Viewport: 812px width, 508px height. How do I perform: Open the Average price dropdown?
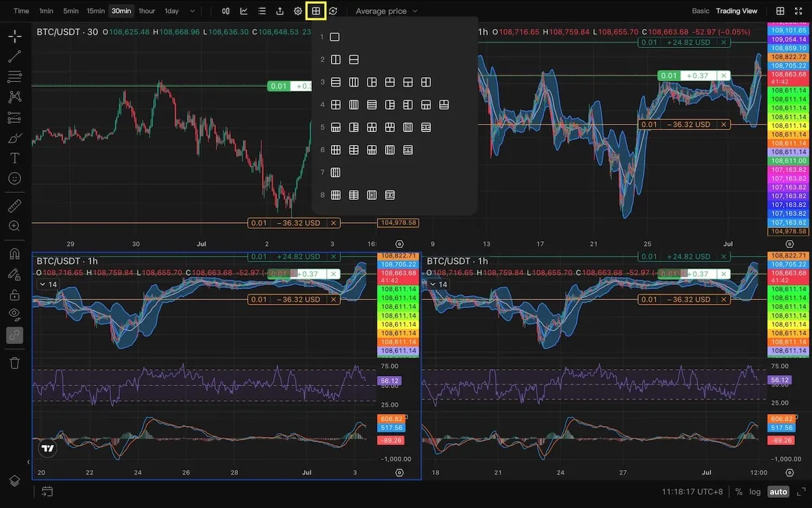click(x=386, y=11)
